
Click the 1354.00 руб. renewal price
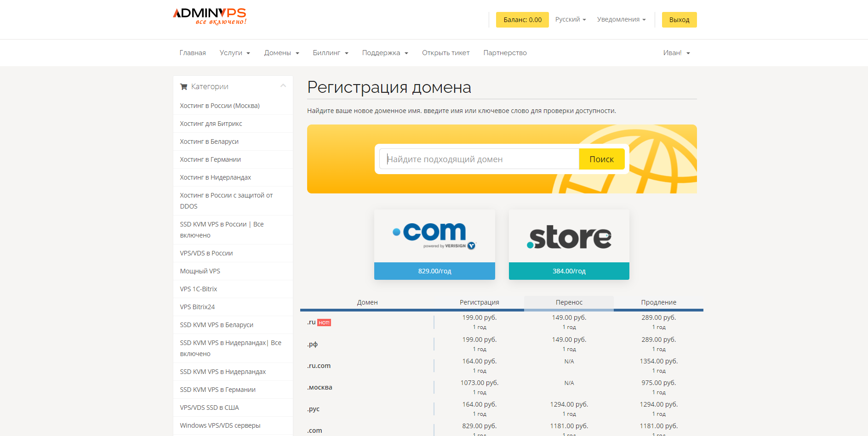(658, 361)
